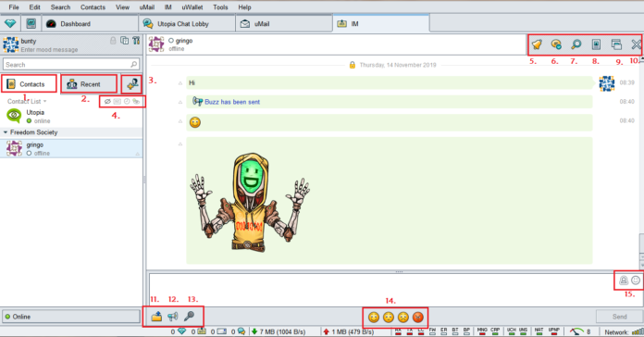Viewport: 644px width, 337px height.
Task: Select the Contacts tab in sidebar
Action: tap(30, 84)
